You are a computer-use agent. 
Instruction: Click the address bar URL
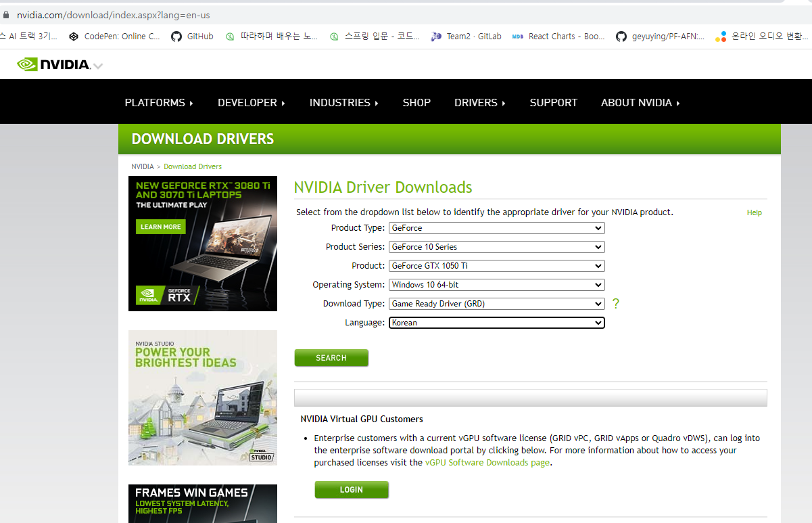point(112,14)
